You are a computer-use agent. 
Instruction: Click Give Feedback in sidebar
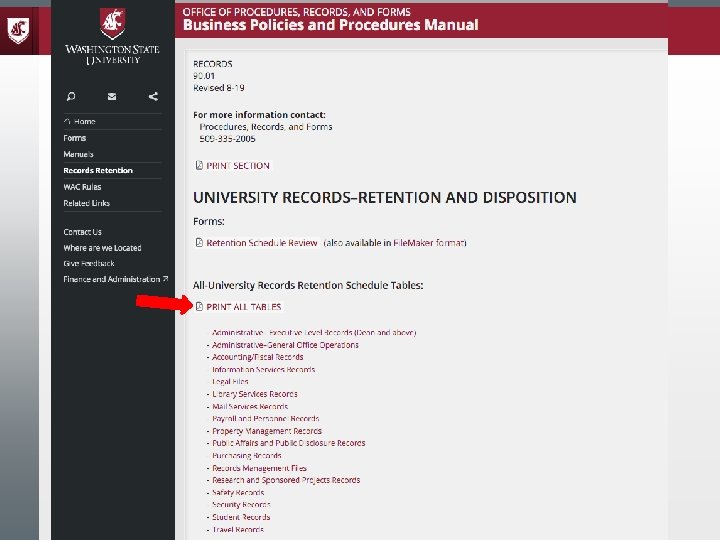coord(89,264)
